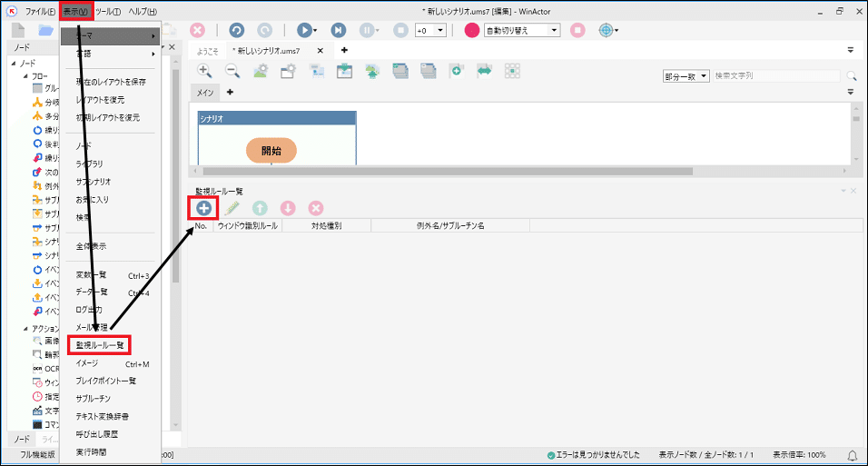Click the green double-arrow width icon
This screenshot has height=466, width=868.
(x=484, y=71)
